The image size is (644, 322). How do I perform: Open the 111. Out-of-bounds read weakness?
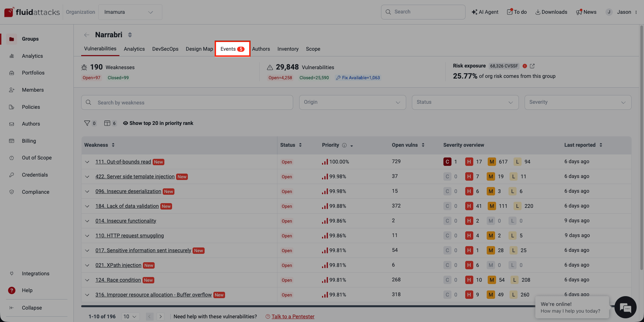pyautogui.click(x=123, y=162)
